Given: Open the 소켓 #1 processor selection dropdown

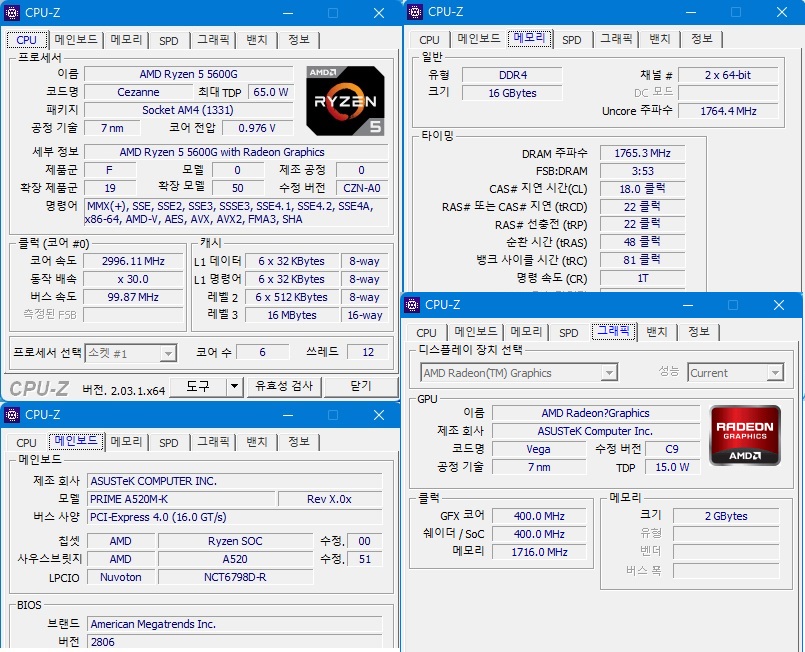Looking at the screenshot, I should (167, 353).
